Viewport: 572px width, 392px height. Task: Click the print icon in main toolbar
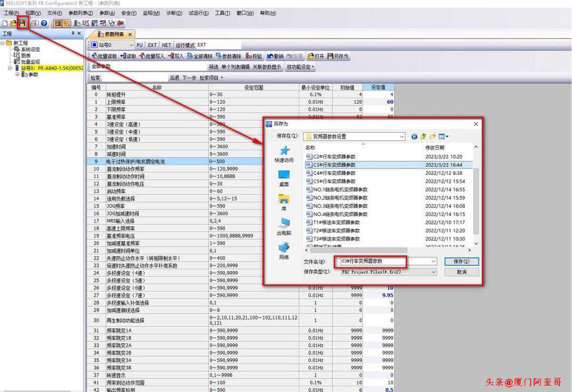33,23
